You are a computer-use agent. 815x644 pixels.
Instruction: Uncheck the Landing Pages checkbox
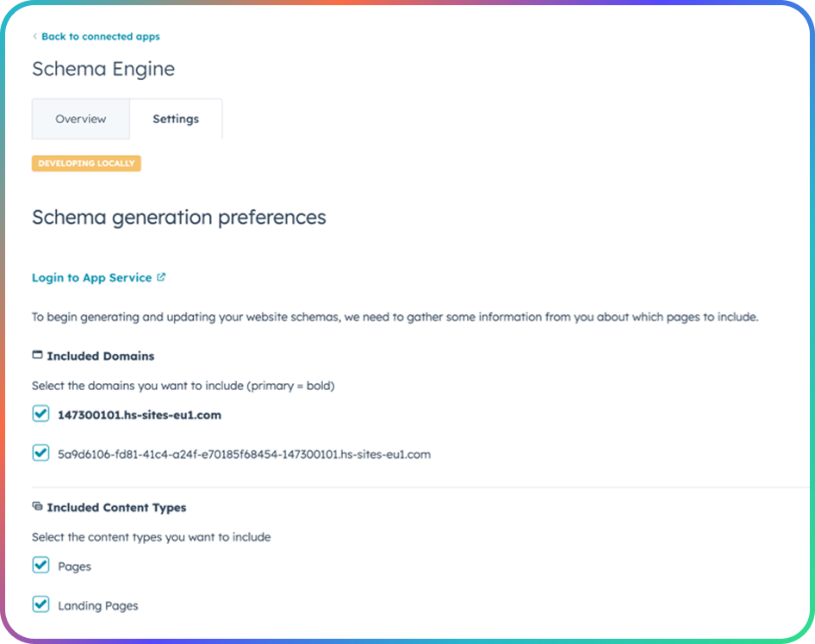point(40,604)
